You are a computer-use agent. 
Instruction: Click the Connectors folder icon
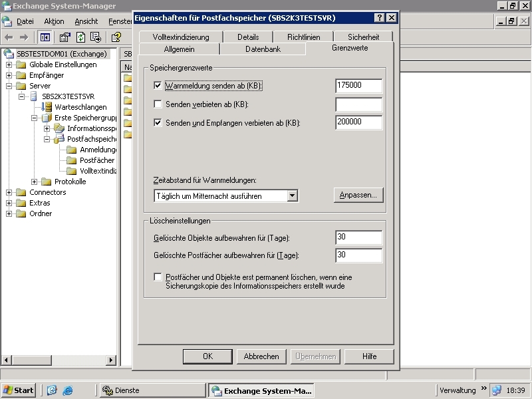21,192
